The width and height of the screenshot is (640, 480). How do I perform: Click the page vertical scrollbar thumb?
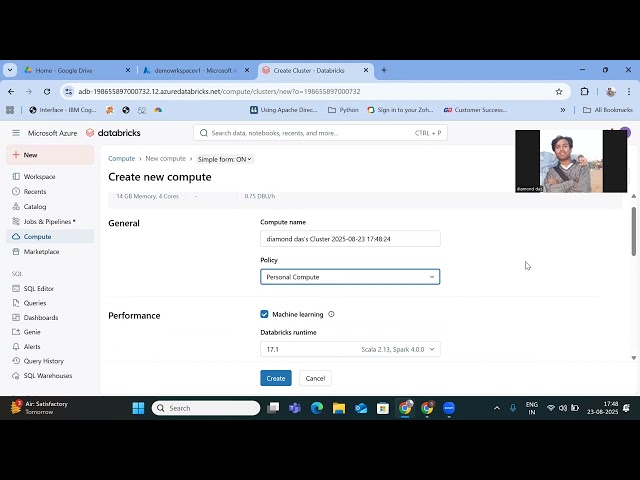(x=633, y=231)
